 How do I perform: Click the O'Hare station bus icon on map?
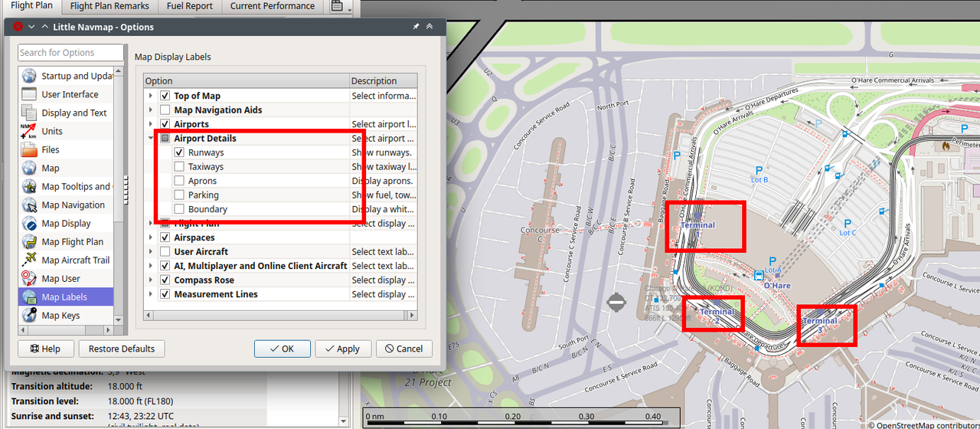click(759, 275)
